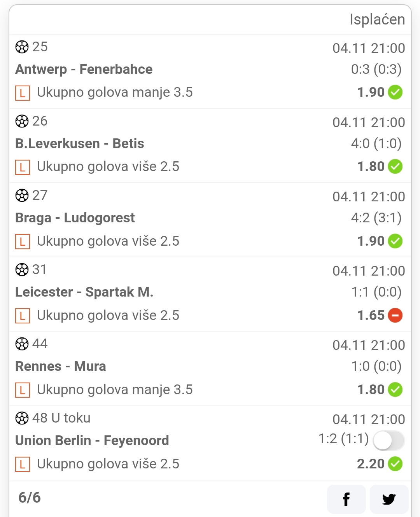Click the red lost icon beside 1.65
Screen dimensions: 420x517
tap(395, 315)
